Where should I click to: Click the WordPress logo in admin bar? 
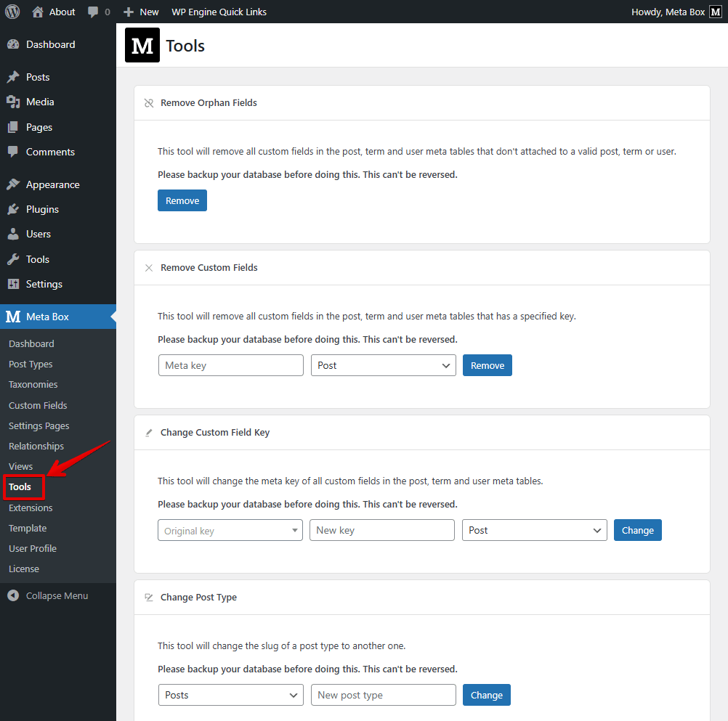tap(12, 11)
